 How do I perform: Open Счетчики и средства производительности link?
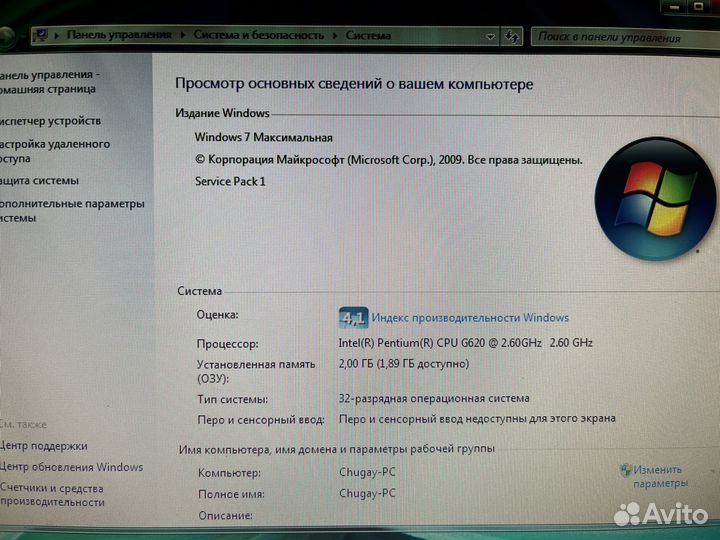click(x=52, y=495)
